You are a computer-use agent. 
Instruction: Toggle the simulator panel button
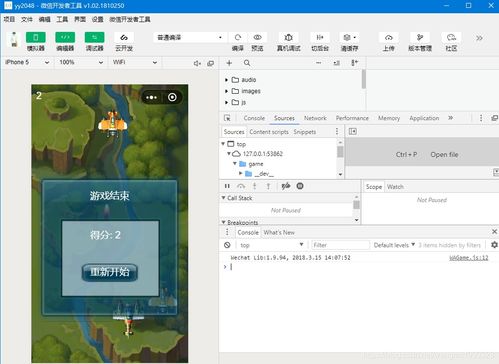36,37
